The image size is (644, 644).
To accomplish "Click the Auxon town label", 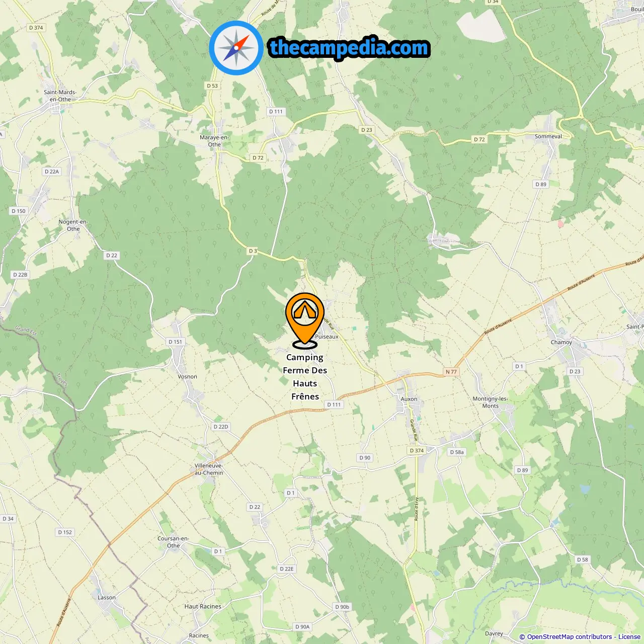I will pos(409,399).
